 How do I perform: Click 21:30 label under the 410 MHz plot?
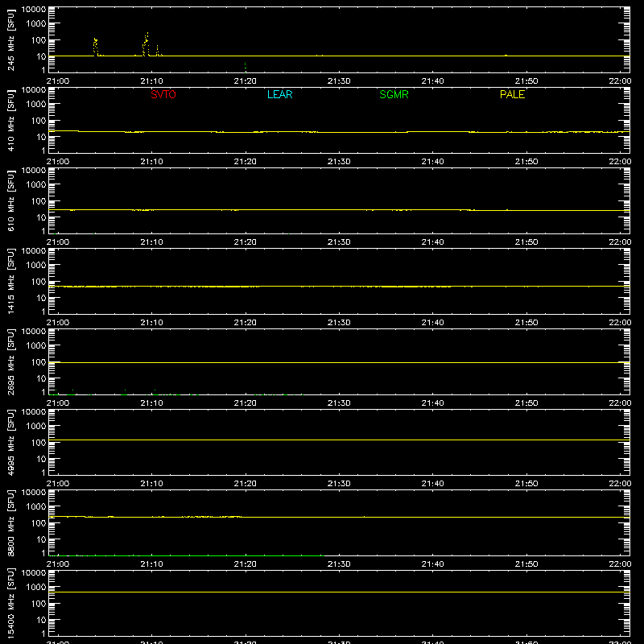pos(339,162)
